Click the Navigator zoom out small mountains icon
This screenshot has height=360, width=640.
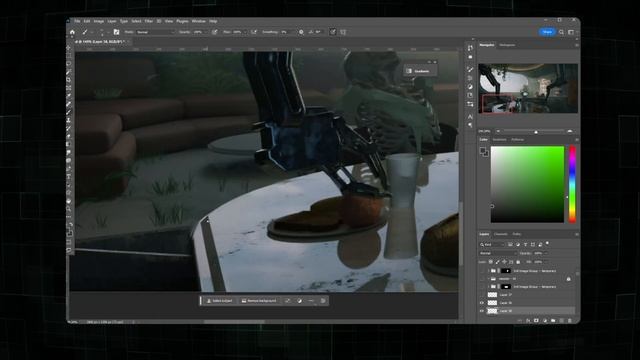498,131
